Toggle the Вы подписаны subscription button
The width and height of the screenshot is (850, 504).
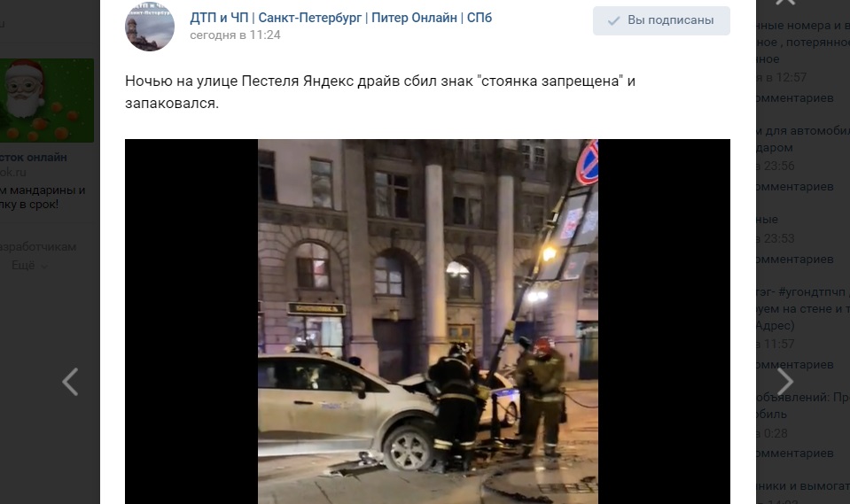(x=661, y=20)
